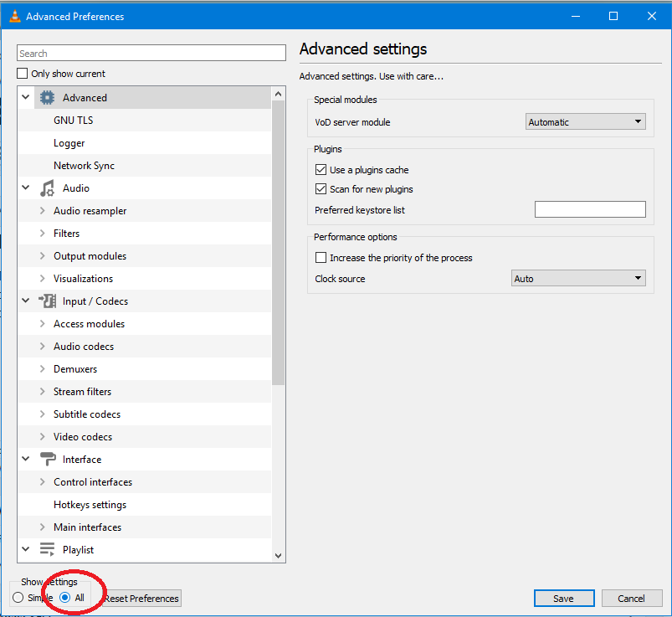Select the Audio category label

[76, 188]
